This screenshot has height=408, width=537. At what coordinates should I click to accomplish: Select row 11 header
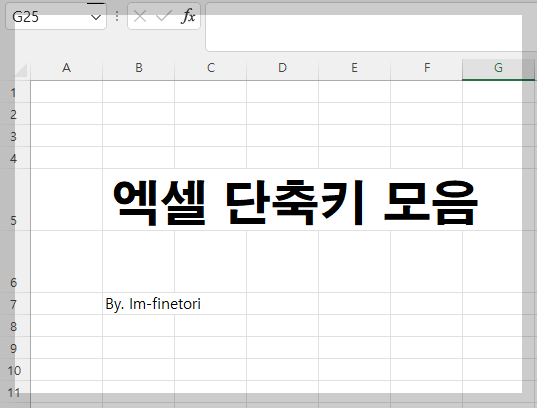coord(15,392)
